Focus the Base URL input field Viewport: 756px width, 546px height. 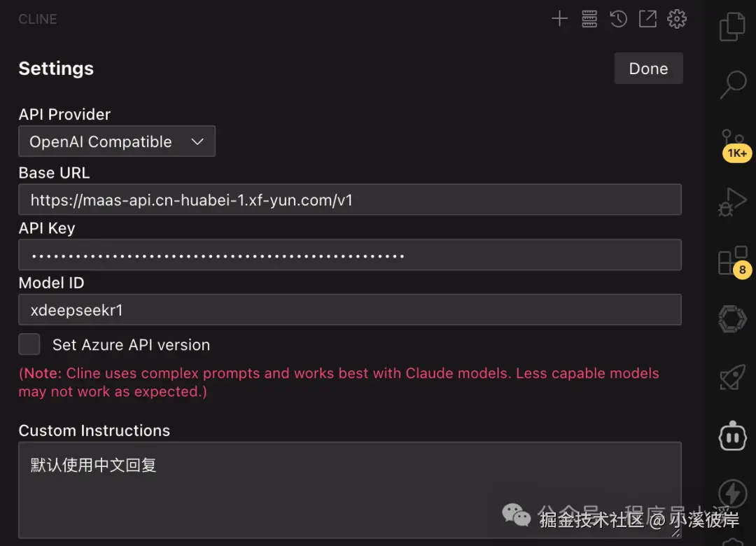pos(350,199)
